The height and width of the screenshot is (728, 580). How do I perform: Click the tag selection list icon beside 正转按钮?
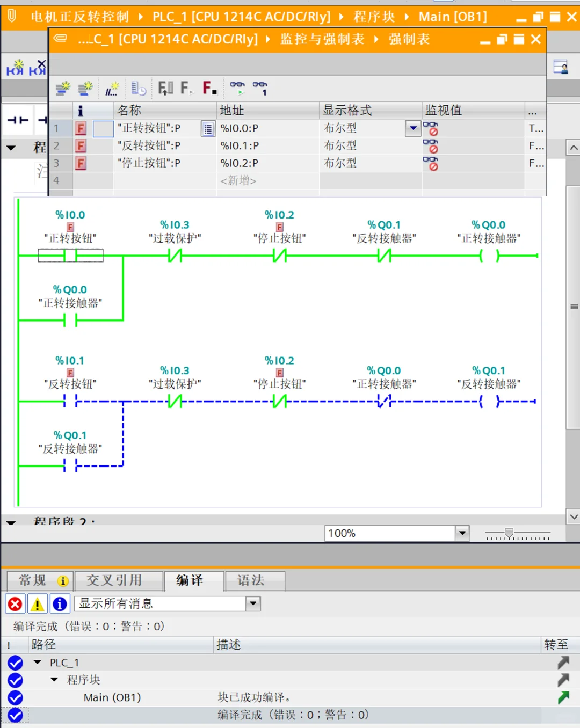(208, 129)
